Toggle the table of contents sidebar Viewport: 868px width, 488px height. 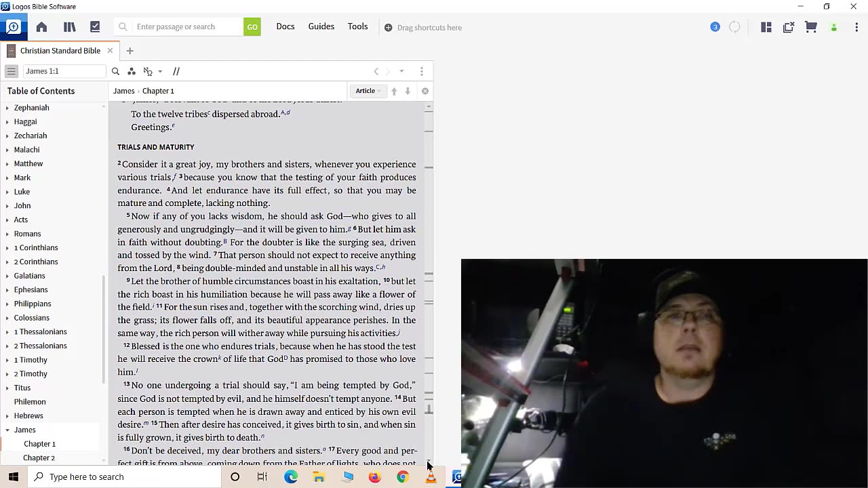[11, 71]
